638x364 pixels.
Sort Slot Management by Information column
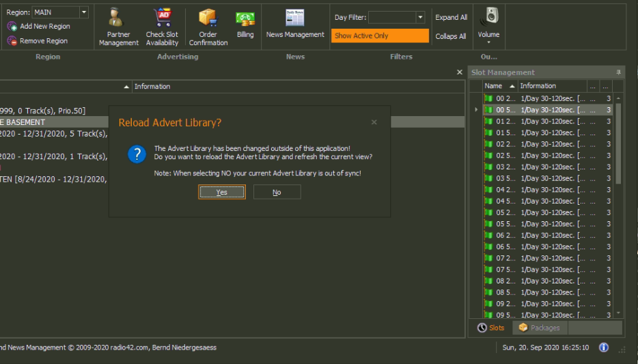click(552, 86)
